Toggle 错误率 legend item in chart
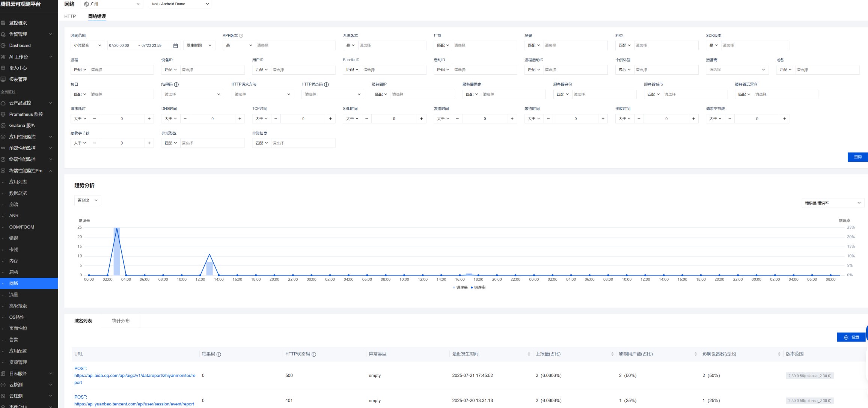 tap(478, 288)
